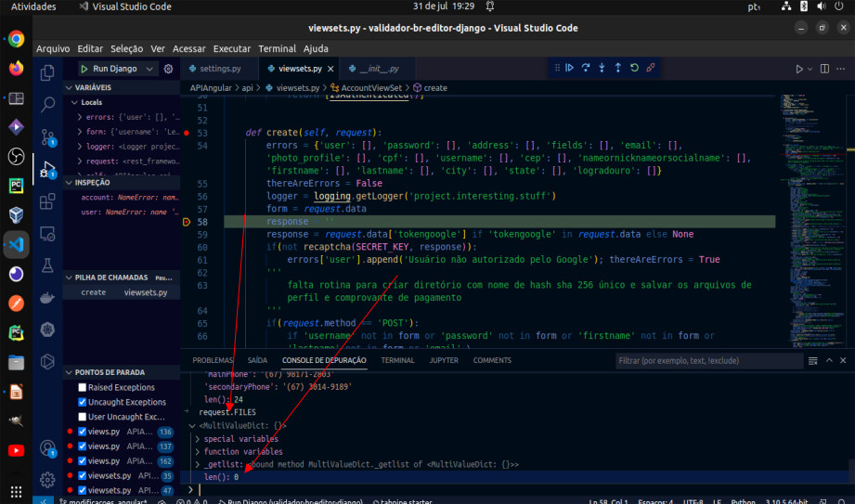Open the Search view in activity bar
The height and width of the screenshot is (504, 855).
(47, 104)
